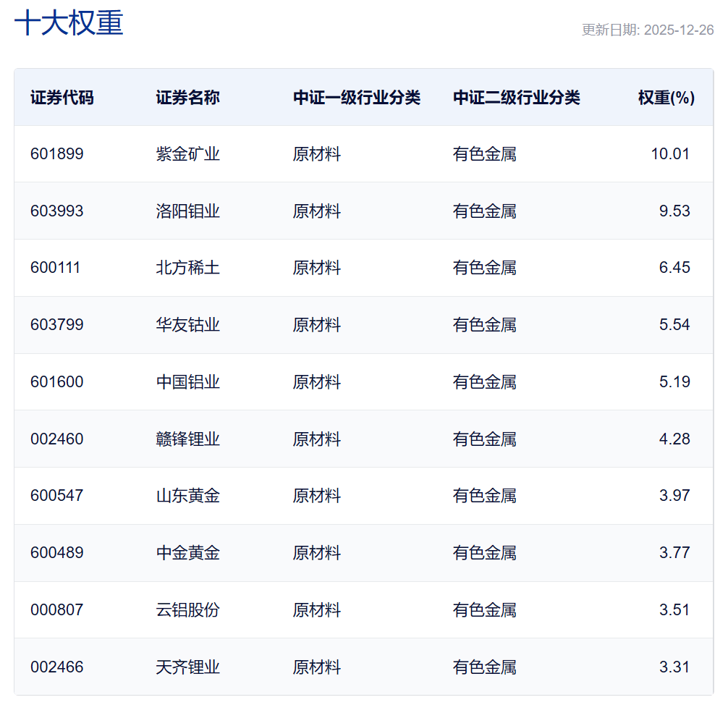Open the 中国铝业 stock detail link
The image size is (728, 705).
[187, 381]
